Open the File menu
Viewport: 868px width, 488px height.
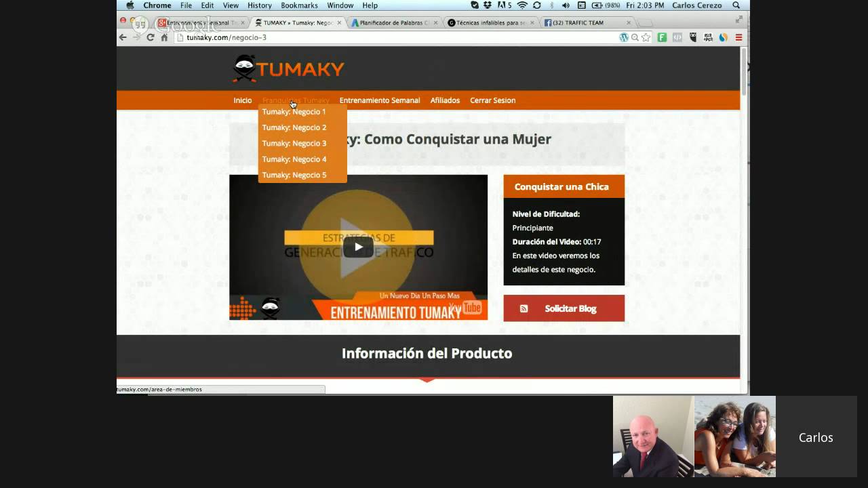click(x=186, y=5)
